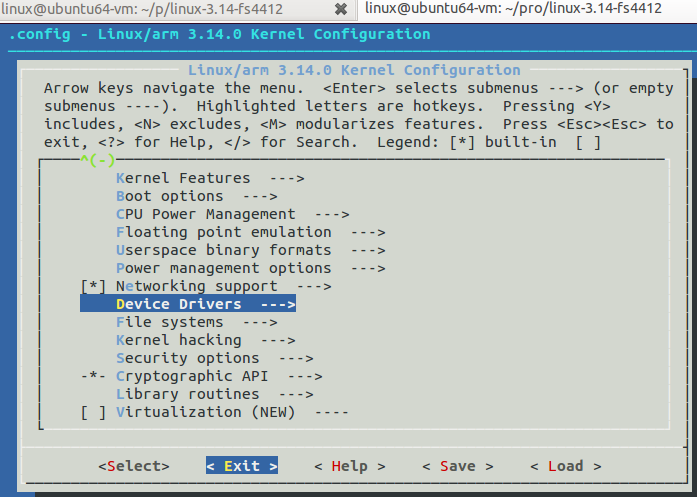
Task: Click the 'Legend: [*] built-in' text
Action: (x=467, y=142)
